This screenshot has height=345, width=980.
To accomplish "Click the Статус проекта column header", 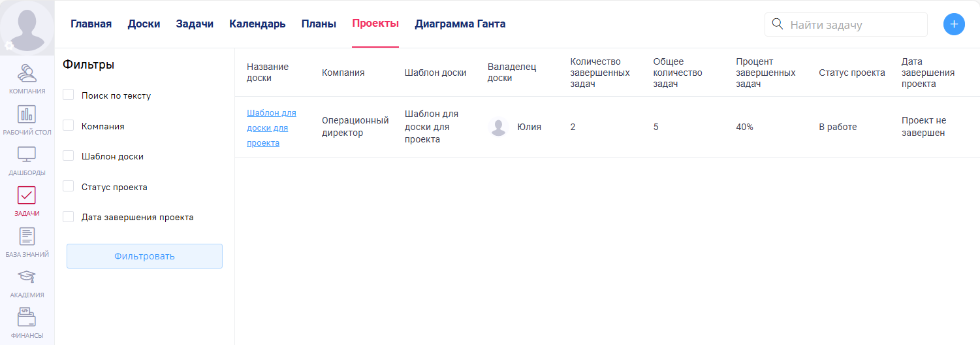I will point(852,73).
